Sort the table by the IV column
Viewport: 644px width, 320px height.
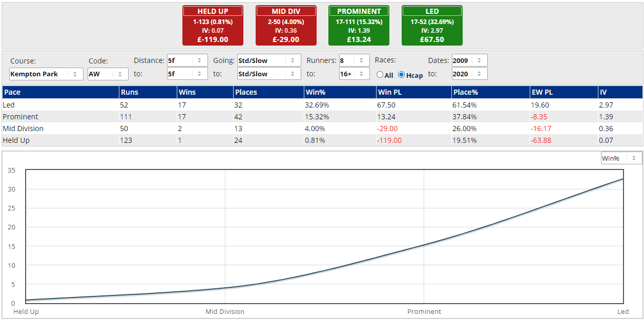pos(605,92)
